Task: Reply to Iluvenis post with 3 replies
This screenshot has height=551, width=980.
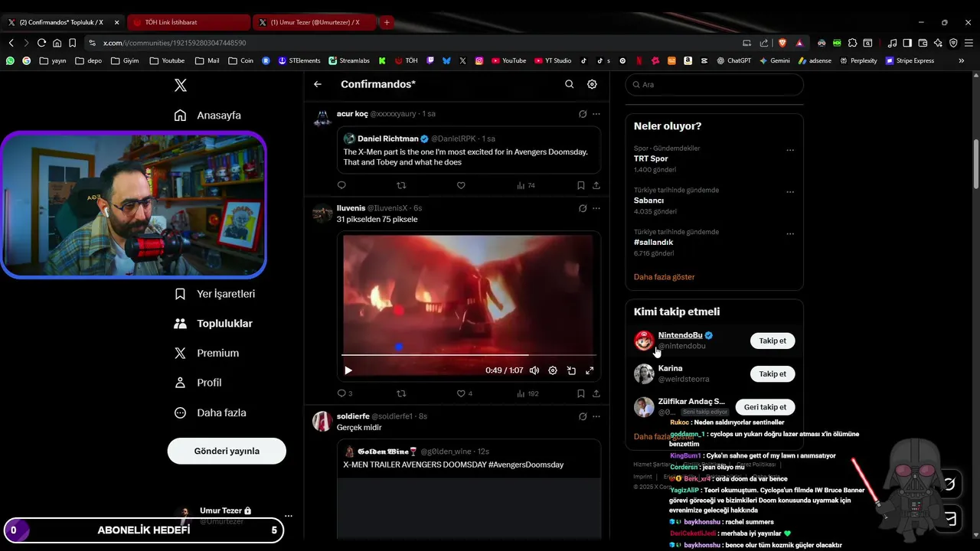Action: click(345, 393)
